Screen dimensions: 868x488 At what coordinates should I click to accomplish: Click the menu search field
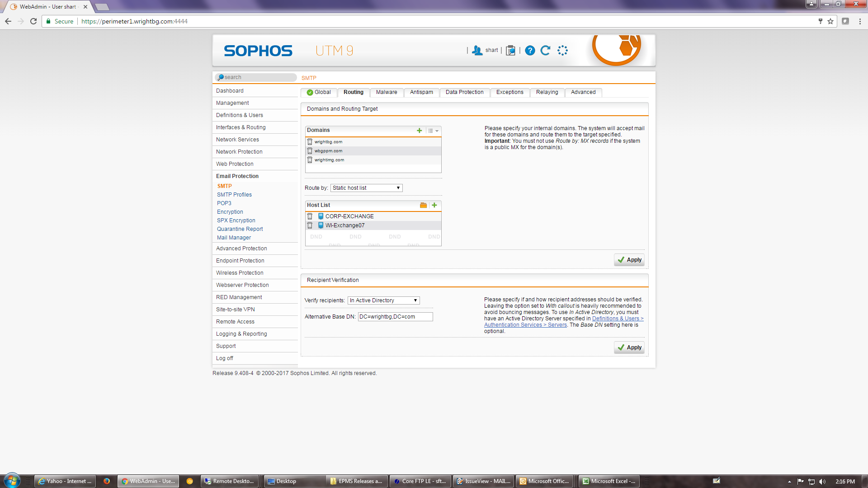pos(256,77)
